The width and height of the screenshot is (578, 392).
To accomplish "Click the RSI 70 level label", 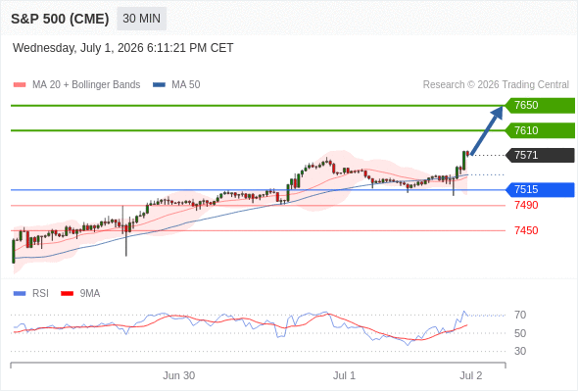I will (x=520, y=315).
